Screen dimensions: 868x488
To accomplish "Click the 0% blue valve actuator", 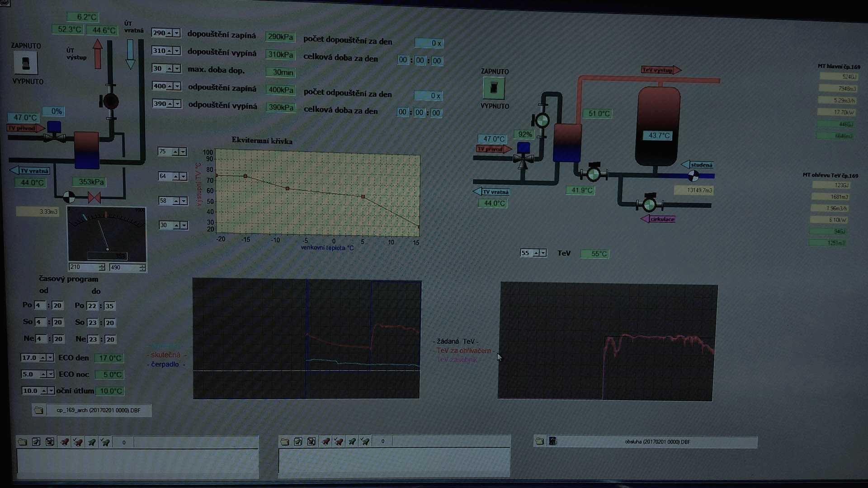I will [54, 127].
